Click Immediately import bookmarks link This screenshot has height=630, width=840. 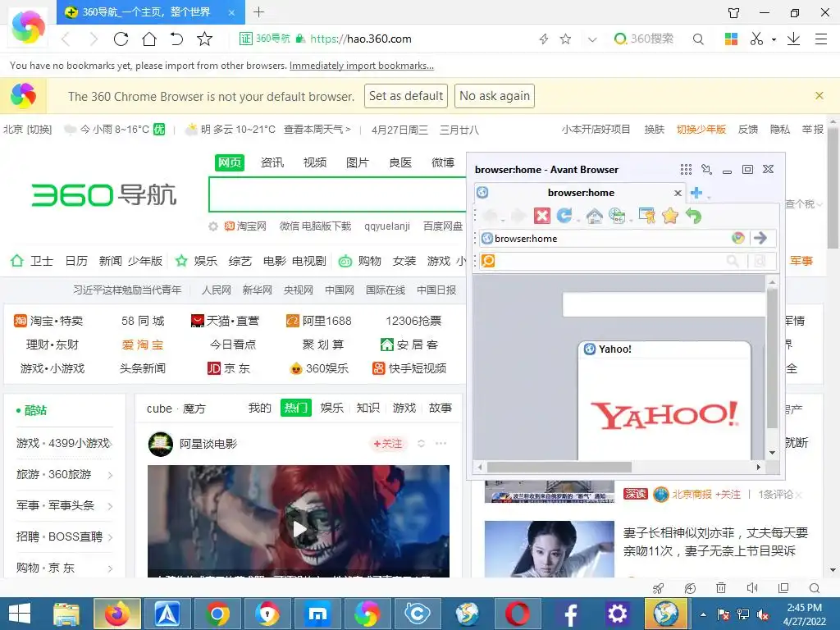click(x=362, y=66)
